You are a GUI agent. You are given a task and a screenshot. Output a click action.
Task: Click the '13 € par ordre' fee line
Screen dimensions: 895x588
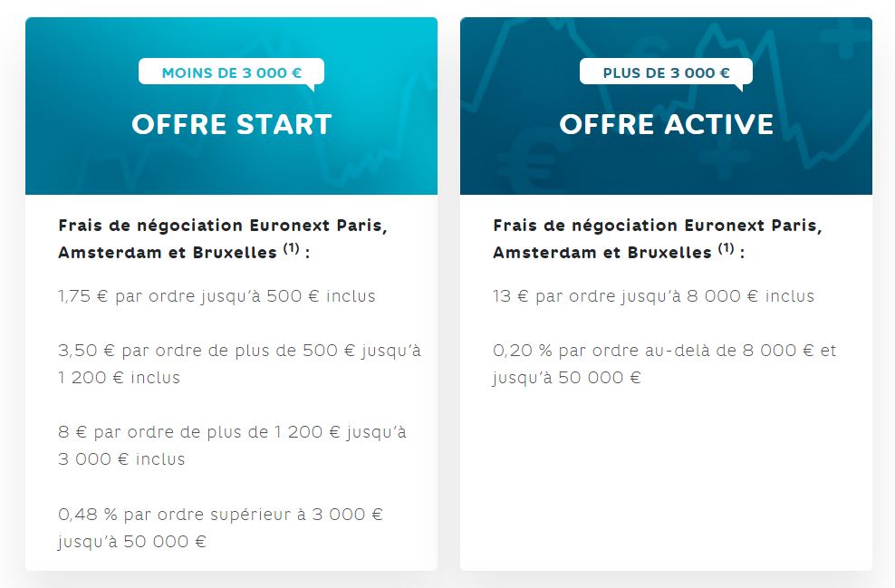click(653, 296)
